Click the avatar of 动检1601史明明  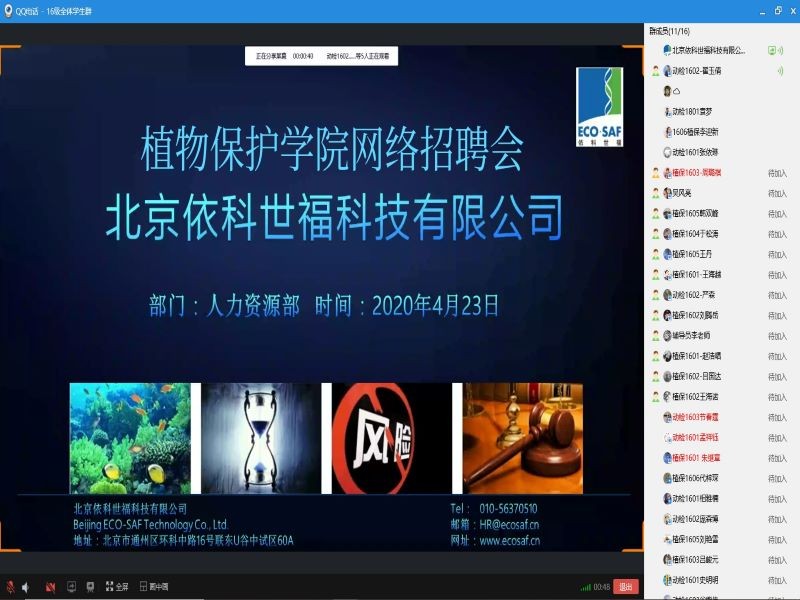click(667, 580)
